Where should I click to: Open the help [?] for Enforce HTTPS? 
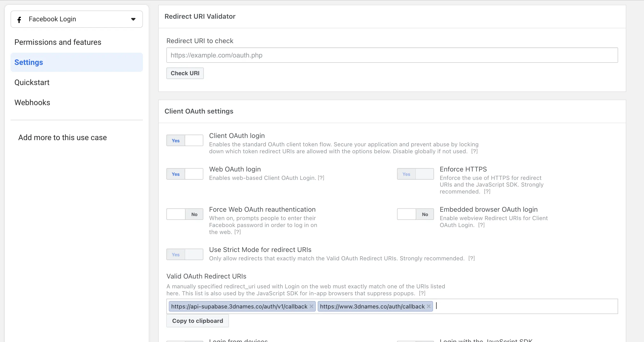coord(487,191)
